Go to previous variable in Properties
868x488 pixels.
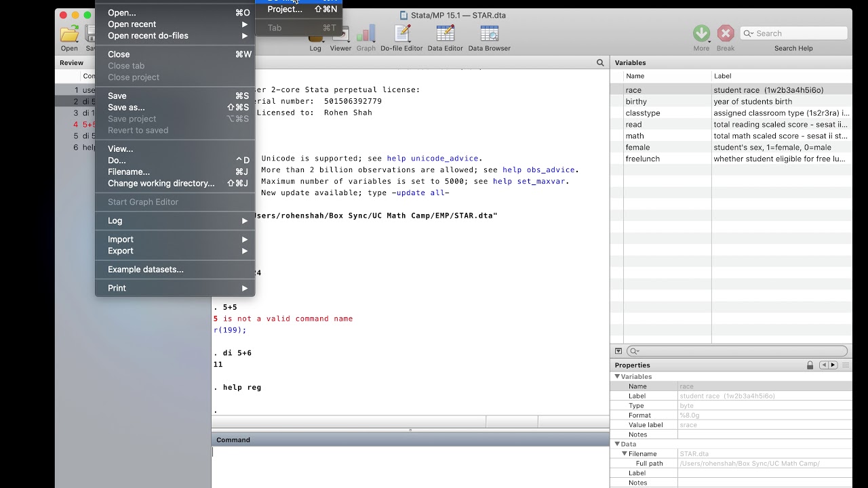coord(824,365)
